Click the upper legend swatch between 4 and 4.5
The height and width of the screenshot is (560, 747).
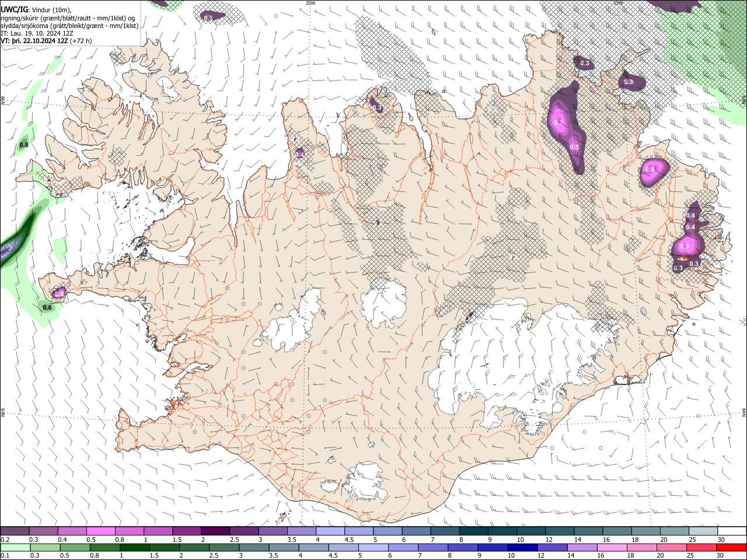(x=330, y=531)
